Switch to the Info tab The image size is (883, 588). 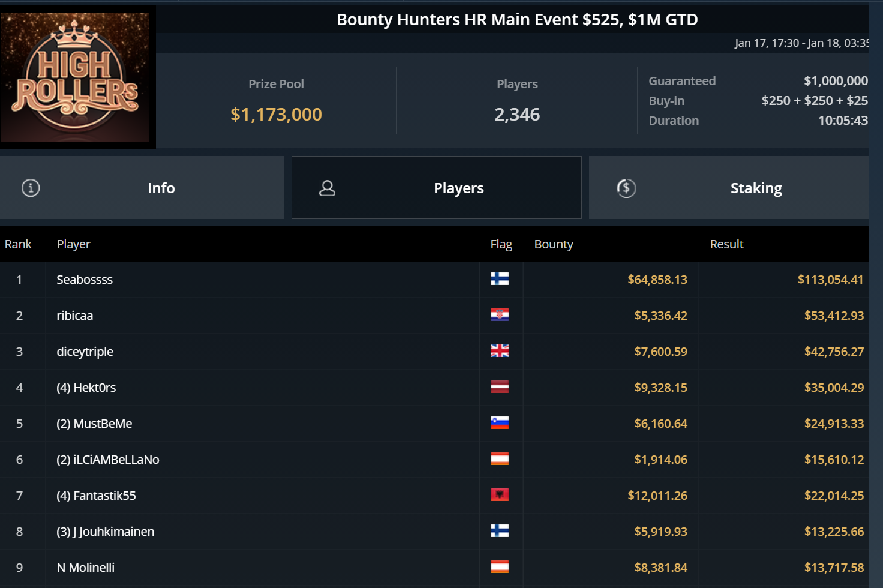[161, 188]
